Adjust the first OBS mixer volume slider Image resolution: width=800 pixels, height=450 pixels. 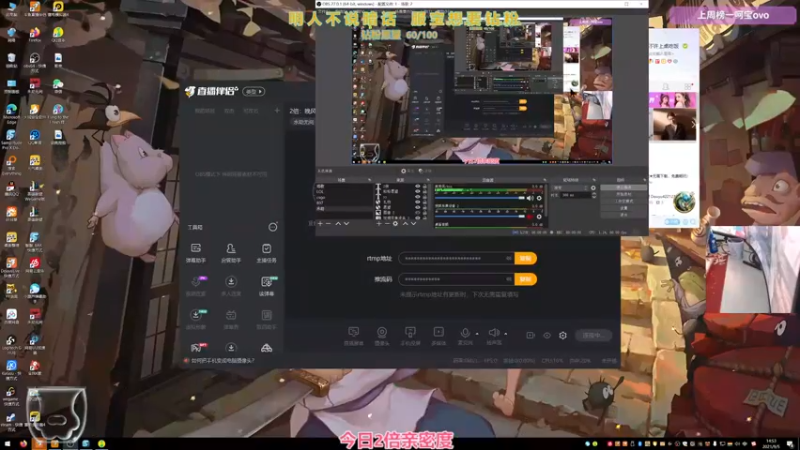tap(480, 198)
